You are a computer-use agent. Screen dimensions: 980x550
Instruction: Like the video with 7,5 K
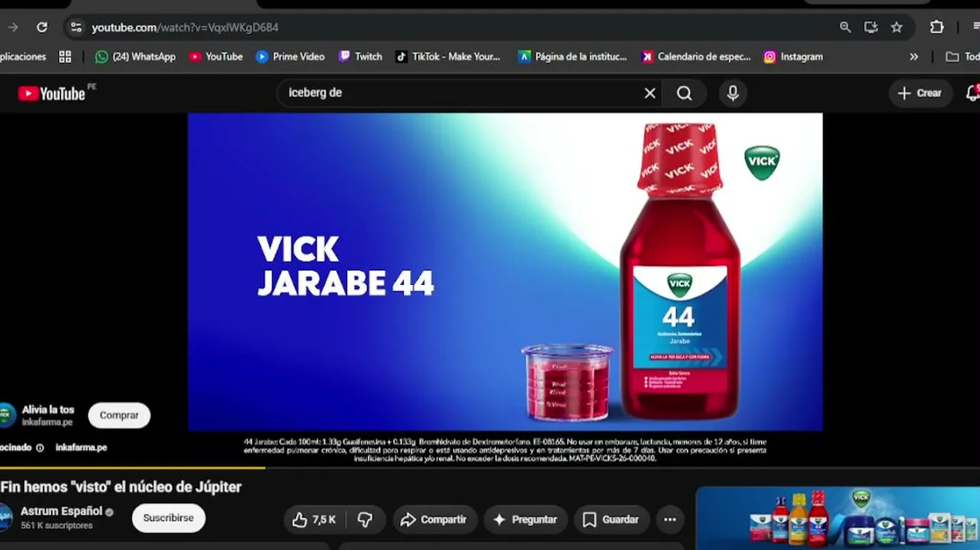[314, 519]
